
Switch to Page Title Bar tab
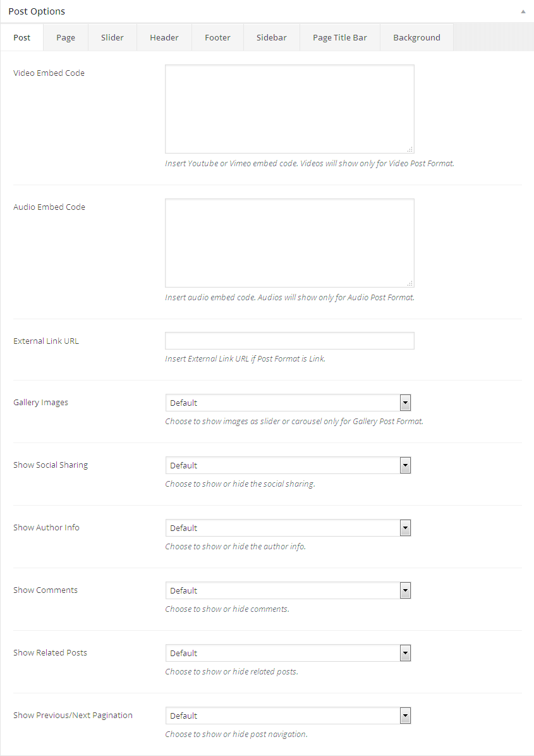pyautogui.click(x=340, y=37)
